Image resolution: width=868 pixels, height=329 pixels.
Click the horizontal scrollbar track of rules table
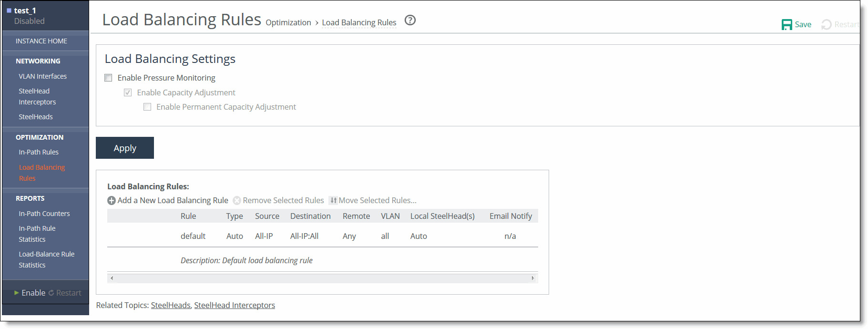(322, 278)
